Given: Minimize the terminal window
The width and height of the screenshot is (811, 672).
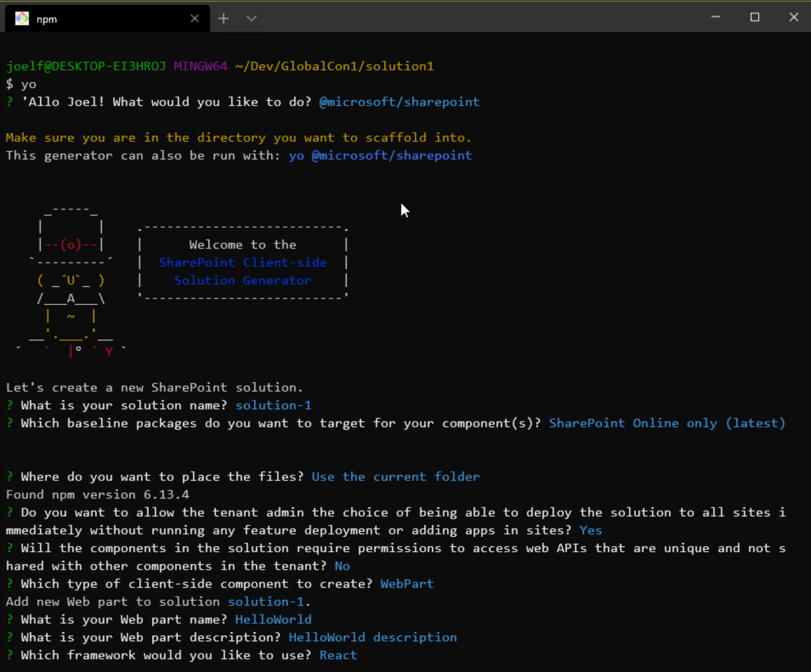Looking at the screenshot, I should 716,17.
